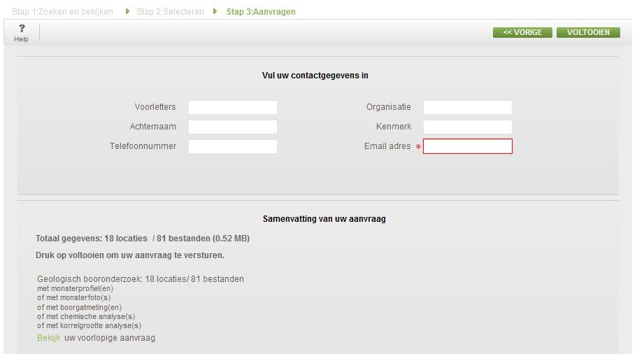Click the Samenvatting van uw aanvraag heading
The height and width of the screenshot is (354, 644).
click(324, 219)
